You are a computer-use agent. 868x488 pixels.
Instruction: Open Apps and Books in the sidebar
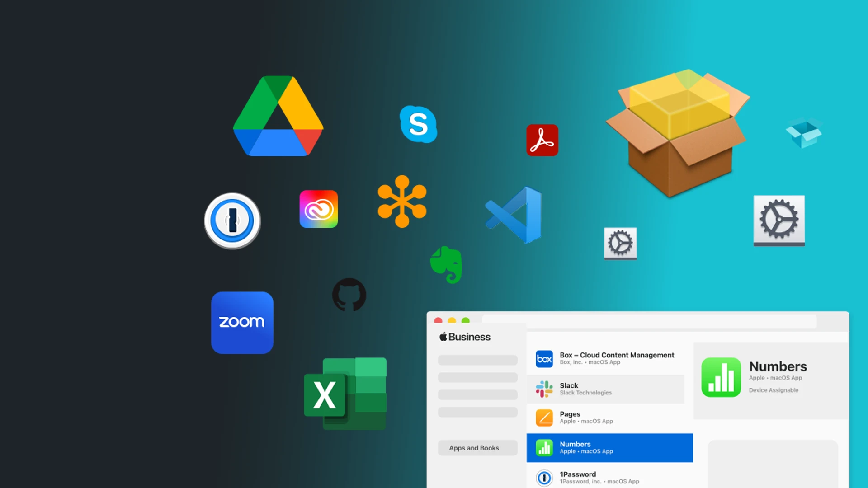[474, 448]
